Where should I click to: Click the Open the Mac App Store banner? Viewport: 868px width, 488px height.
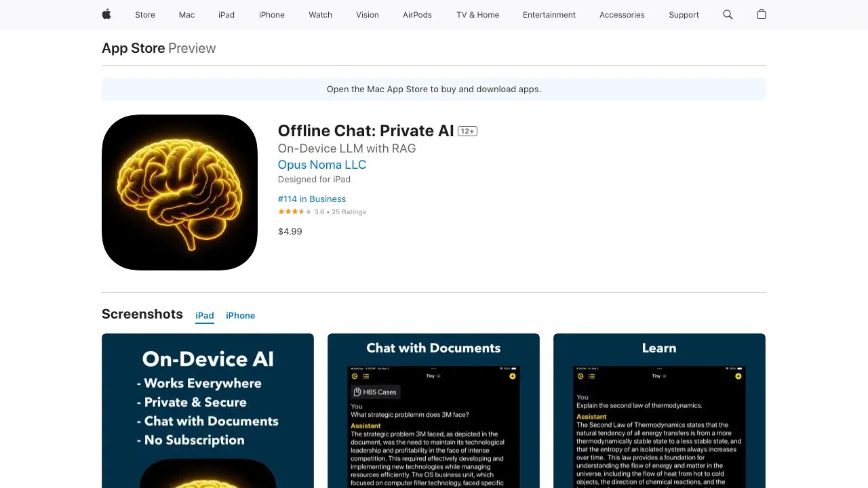(434, 89)
